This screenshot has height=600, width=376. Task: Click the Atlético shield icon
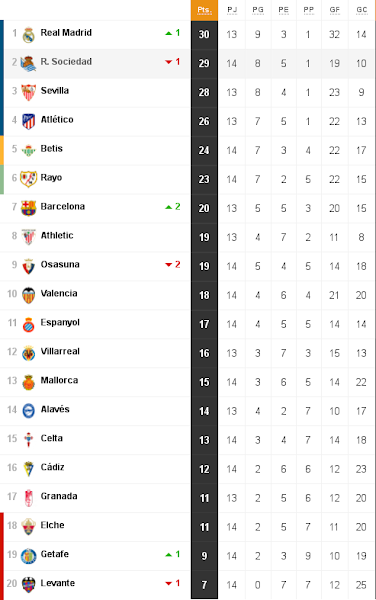click(29, 122)
